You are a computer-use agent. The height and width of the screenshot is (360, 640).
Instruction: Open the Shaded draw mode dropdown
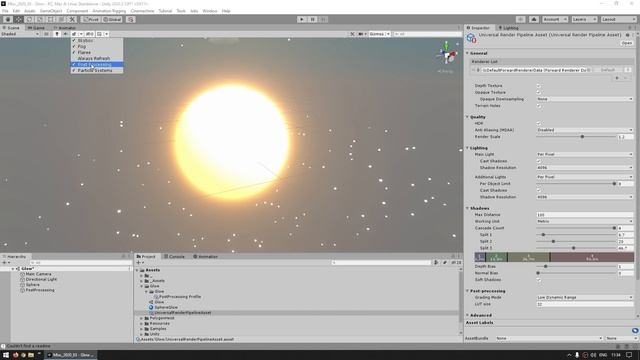point(20,34)
